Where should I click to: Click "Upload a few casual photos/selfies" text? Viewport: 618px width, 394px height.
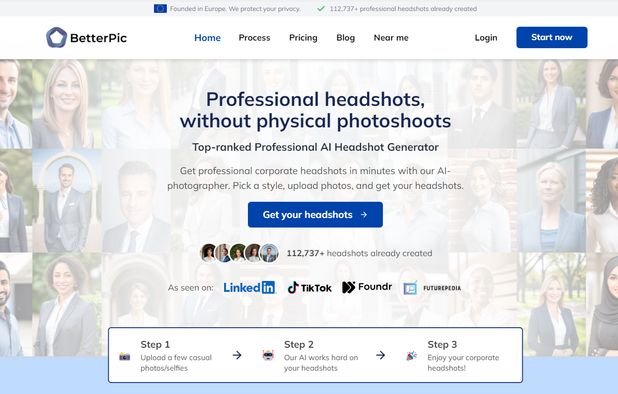click(x=176, y=363)
